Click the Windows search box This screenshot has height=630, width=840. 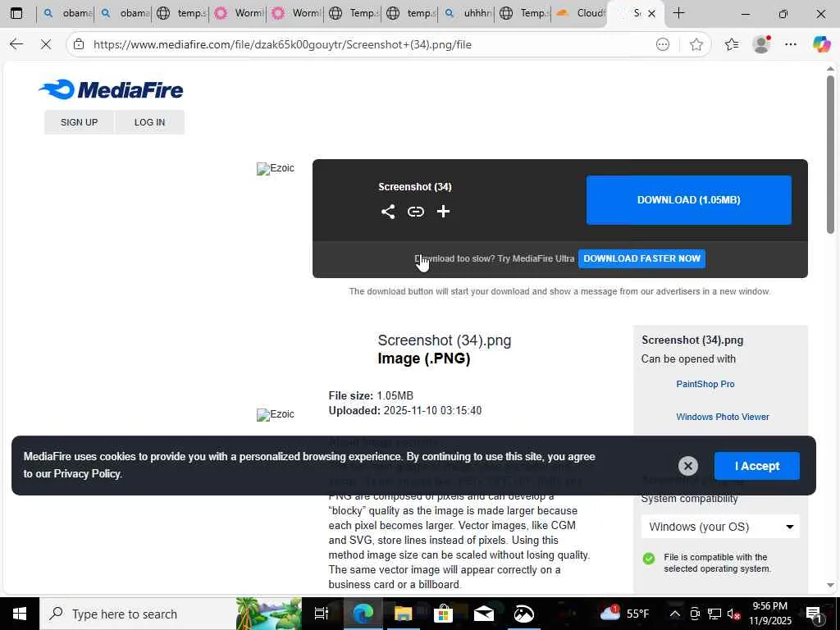click(139, 614)
